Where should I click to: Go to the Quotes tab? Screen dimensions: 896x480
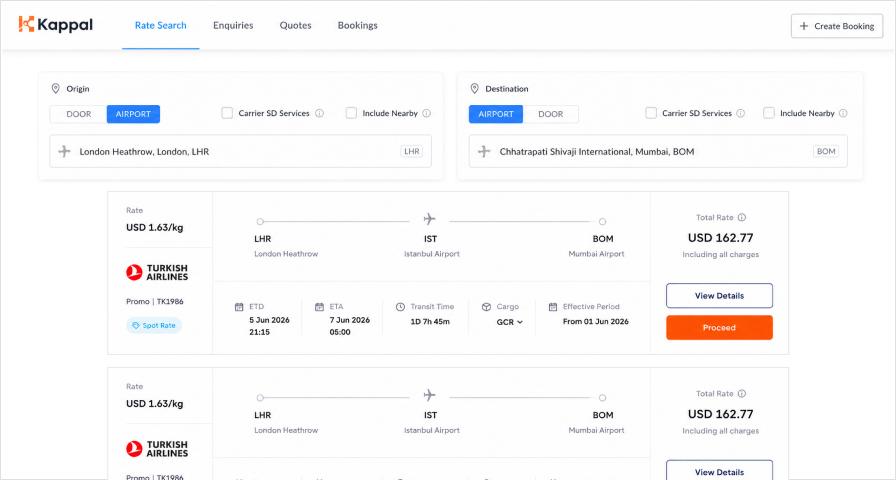pyautogui.click(x=295, y=25)
